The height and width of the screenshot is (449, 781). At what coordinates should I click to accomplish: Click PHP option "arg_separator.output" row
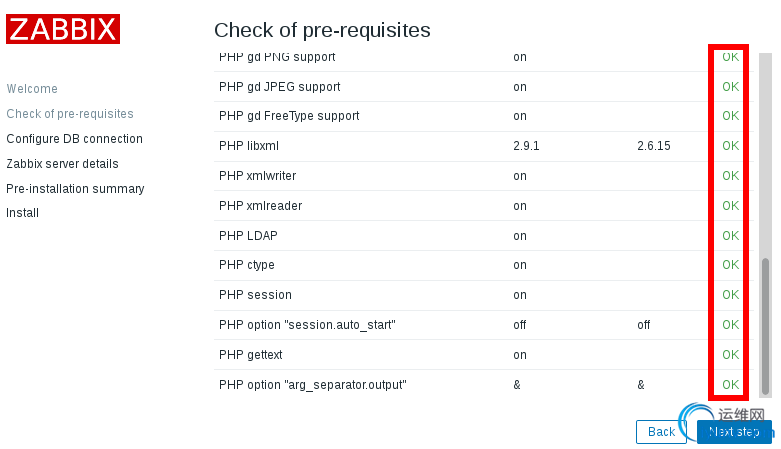312,385
